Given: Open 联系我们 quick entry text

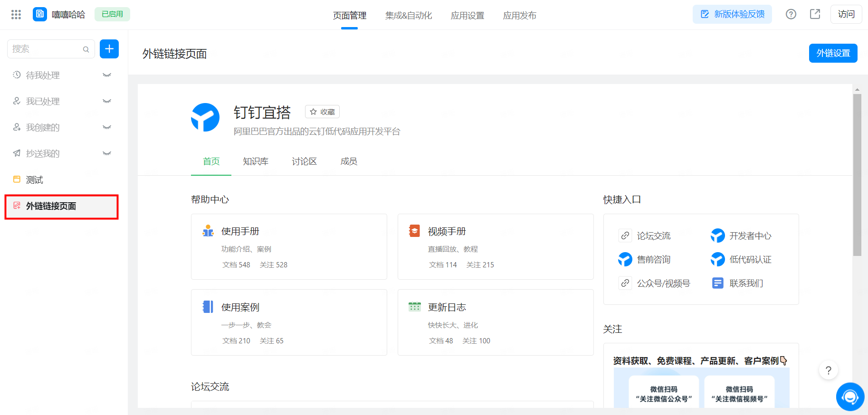Looking at the screenshot, I should pyautogui.click(x=746, y=283).
